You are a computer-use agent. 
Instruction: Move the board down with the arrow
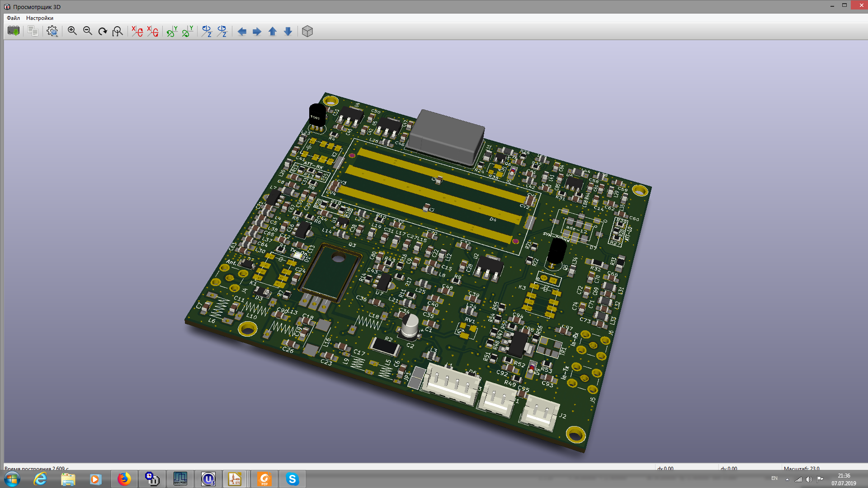click(288, 31)
